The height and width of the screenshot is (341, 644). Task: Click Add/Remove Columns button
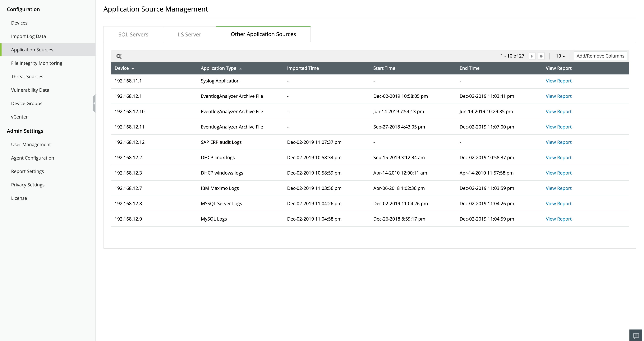(600, 56)
